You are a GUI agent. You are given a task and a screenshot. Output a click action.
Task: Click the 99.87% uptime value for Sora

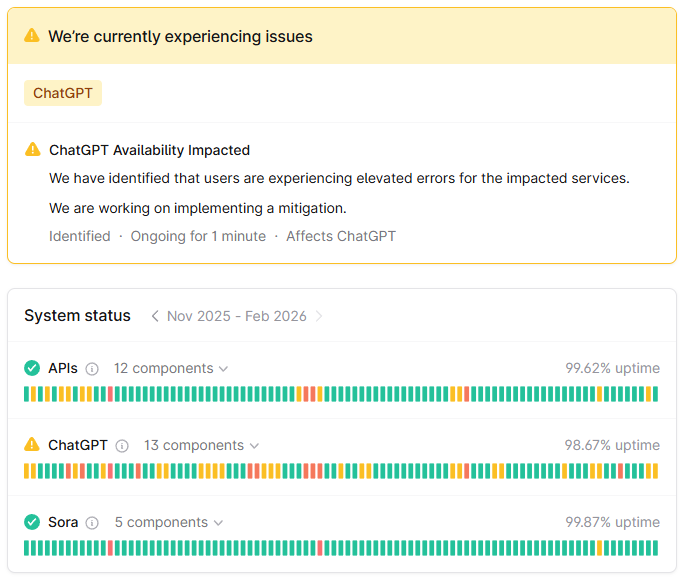(x=612, y=522)
